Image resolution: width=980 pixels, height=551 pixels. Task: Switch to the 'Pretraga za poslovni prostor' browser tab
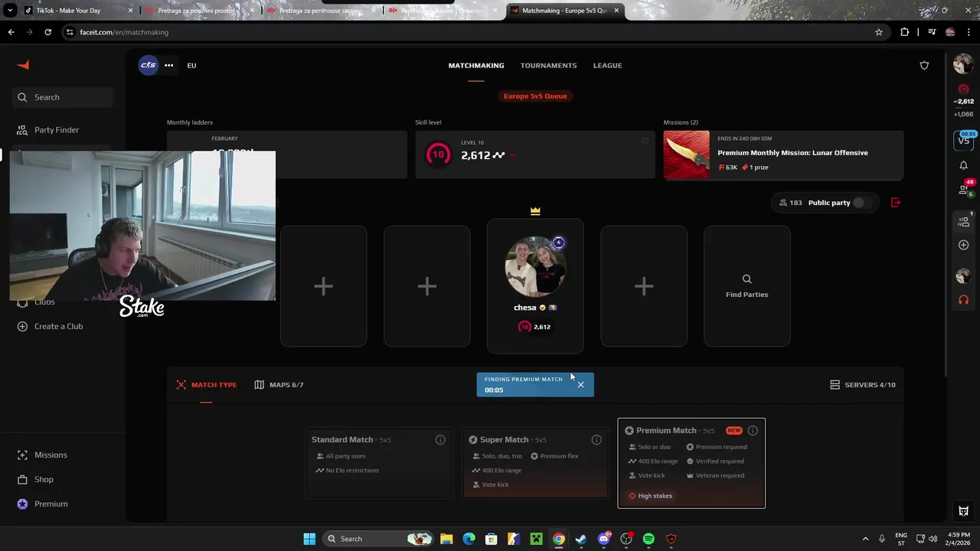(198, 11)
